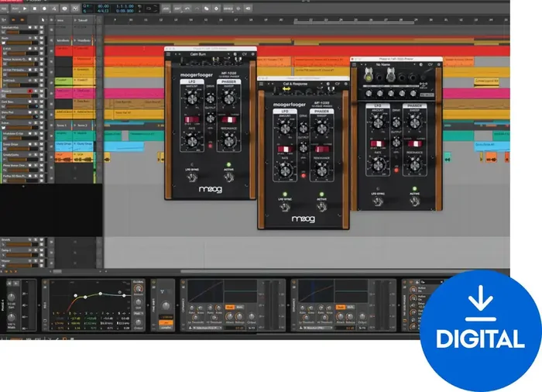Open the Call & Response preset dropdown
This screenshot has width=542, height=392.
tap(303, 84)
